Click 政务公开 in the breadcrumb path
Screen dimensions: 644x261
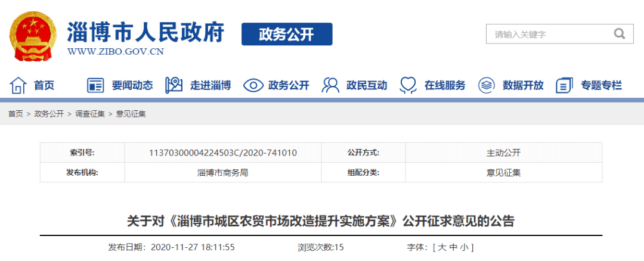pos(49,114)
